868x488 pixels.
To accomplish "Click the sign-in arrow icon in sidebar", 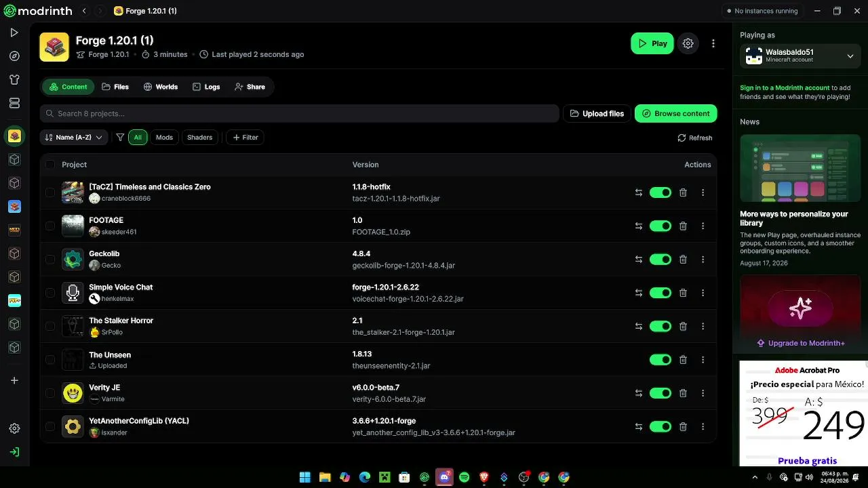I will 14,452.
